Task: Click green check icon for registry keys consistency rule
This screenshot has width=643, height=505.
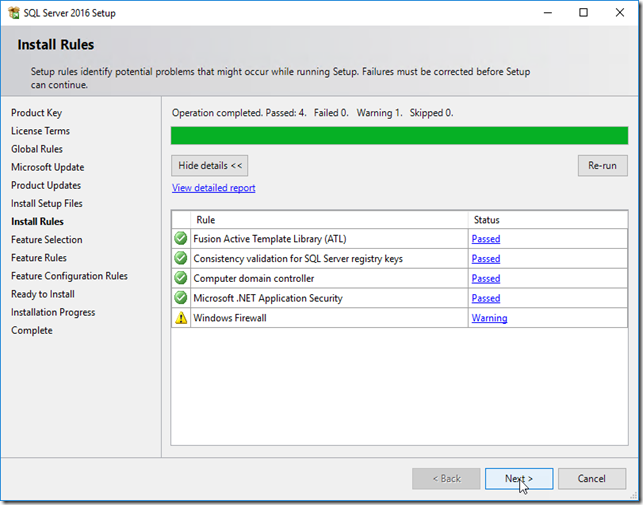Action: pos(180,258)
